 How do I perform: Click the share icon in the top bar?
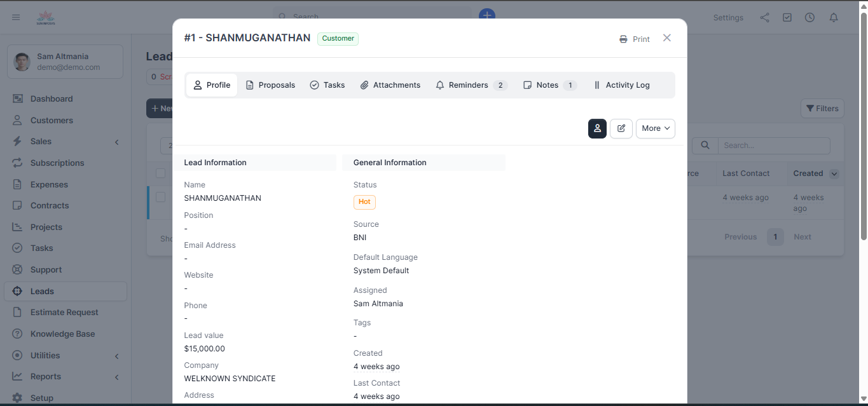[x=764, y=17]
